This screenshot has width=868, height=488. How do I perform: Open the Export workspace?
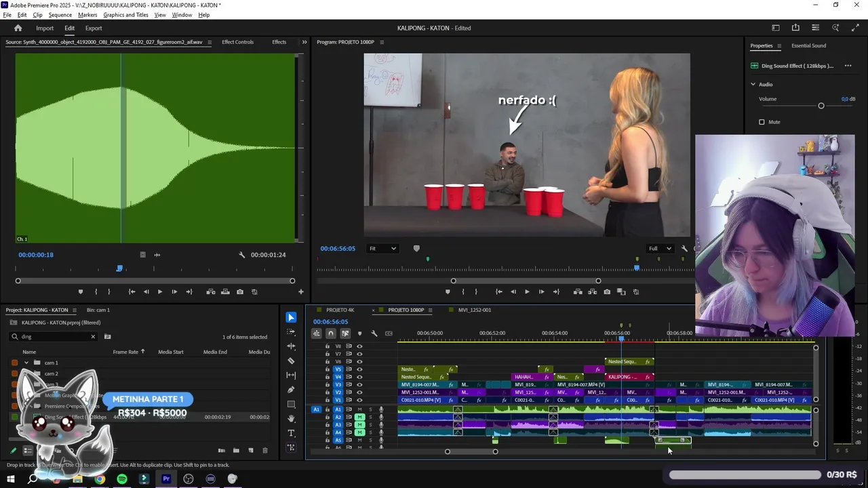tap(94, 28)
